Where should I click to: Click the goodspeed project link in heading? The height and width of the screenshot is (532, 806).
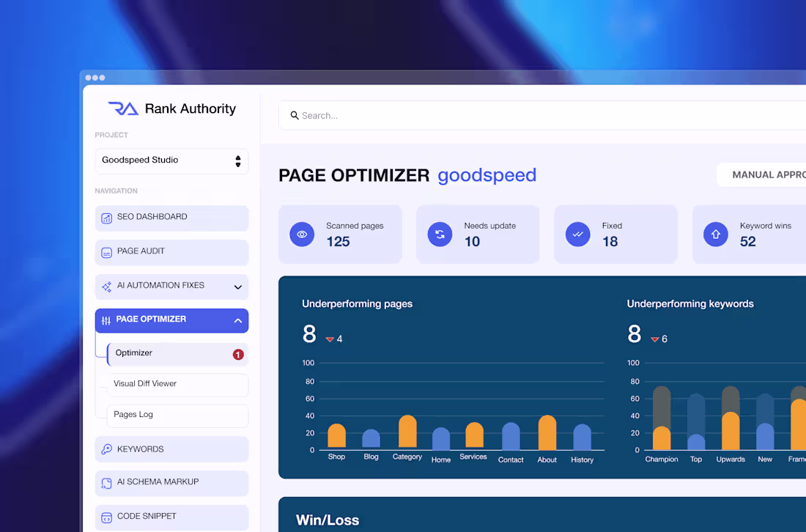[487, 175]
